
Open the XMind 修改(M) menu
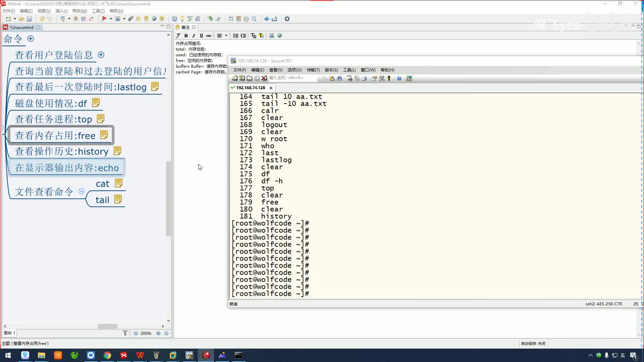pos(79,11)
